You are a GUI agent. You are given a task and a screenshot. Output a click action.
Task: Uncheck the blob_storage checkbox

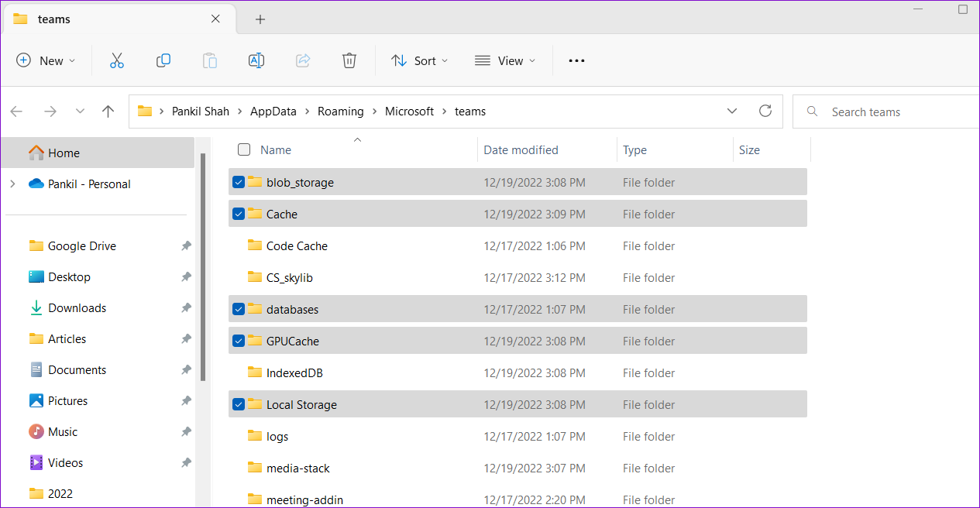pyautogui.click(x=239, y=182)
